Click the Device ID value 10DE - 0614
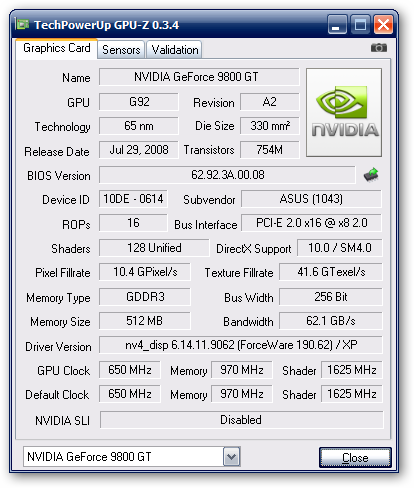Viewport: 414px width, 488px height. pyautogui.click(x=133, y=199)
